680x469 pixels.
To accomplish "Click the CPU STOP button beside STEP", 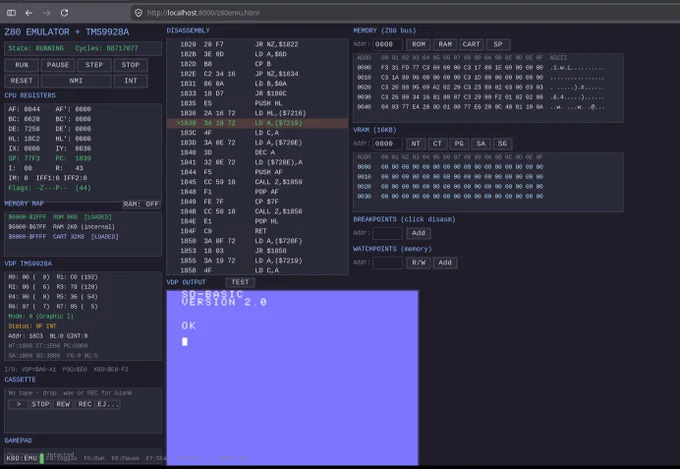I will click(131, 65).
